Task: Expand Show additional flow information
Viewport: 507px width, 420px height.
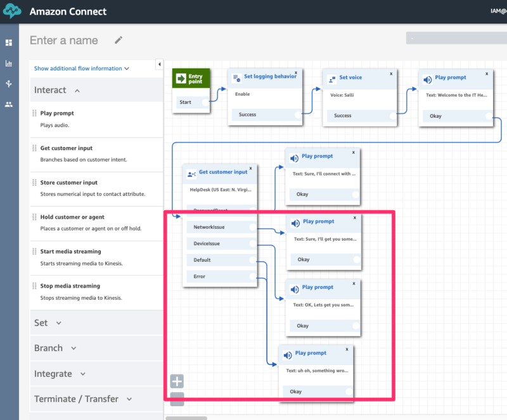Action: [x=82, y=68]
